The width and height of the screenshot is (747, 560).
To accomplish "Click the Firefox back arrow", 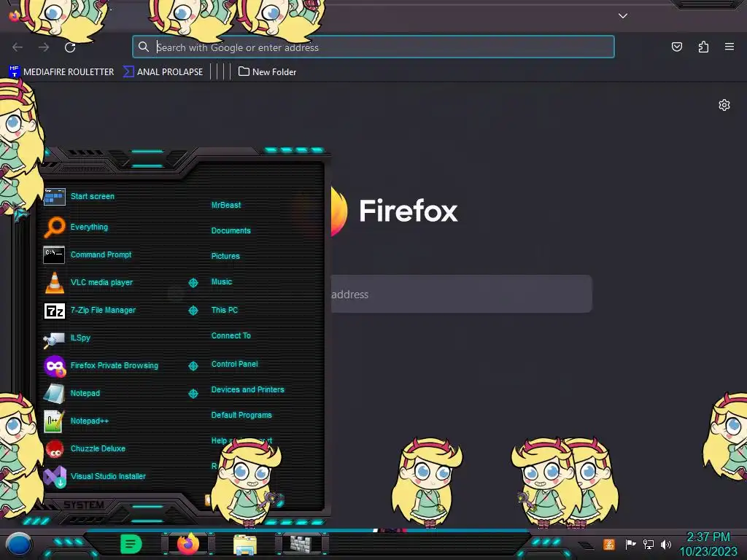I will 18,47.
